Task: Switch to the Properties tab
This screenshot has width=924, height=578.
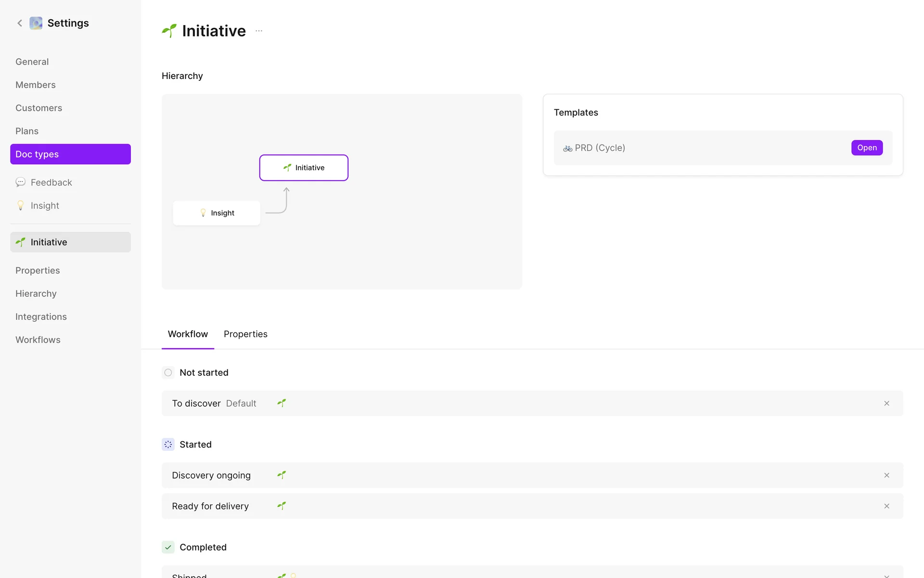Action: click(x=245, y=334)
